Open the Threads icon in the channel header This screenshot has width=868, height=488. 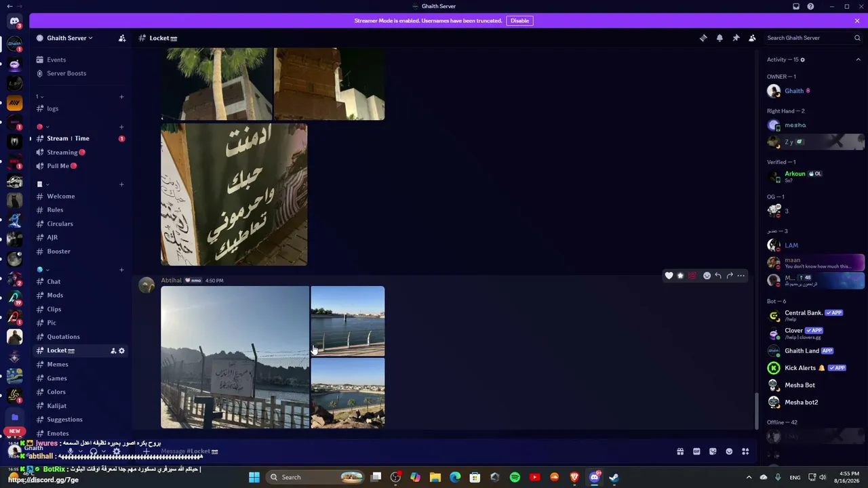pos(703,38)
